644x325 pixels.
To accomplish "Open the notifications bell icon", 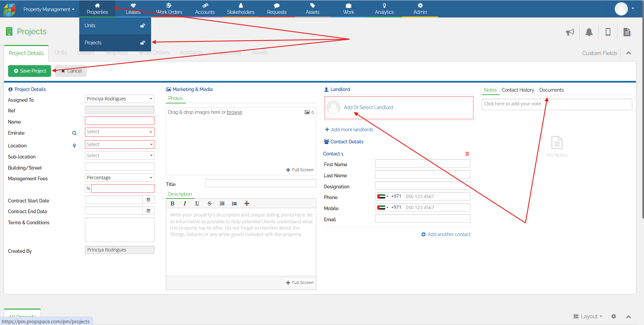I will click(589, 32).
